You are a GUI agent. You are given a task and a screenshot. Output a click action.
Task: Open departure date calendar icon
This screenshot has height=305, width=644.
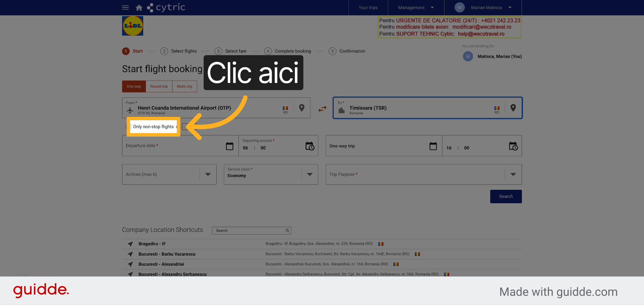pyautogui.click(x=230, y=146)
